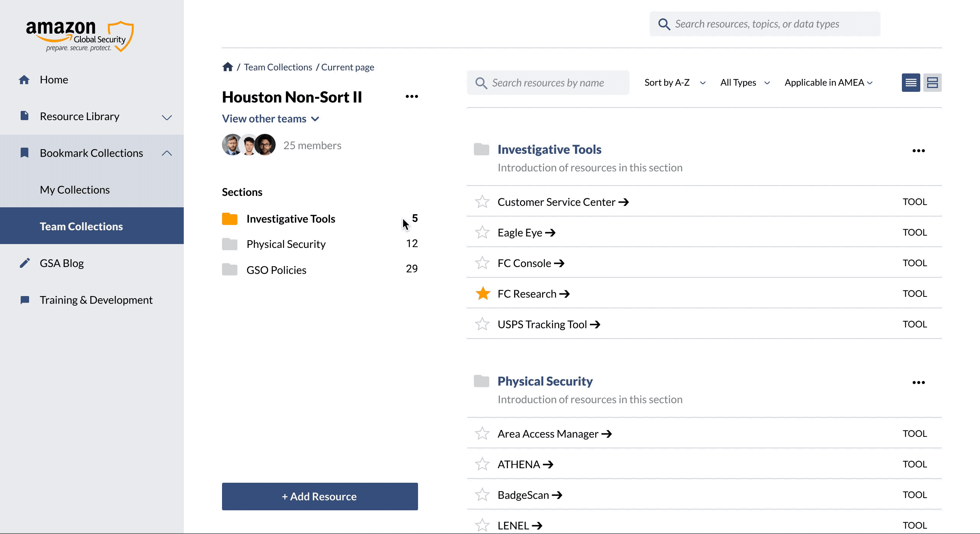Click the Physical Security section heading
This screenshot has width=980, height=534.
(545, 381)
